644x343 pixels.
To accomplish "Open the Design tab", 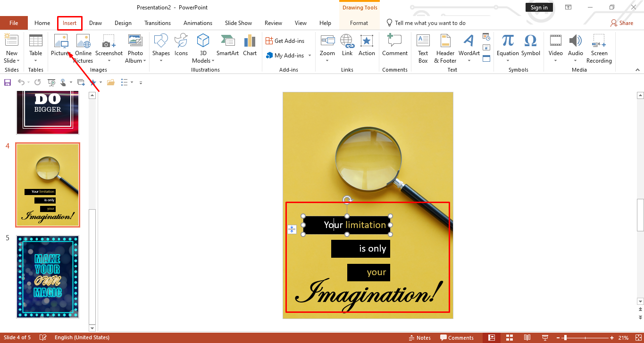I will [x=123, y=23].
